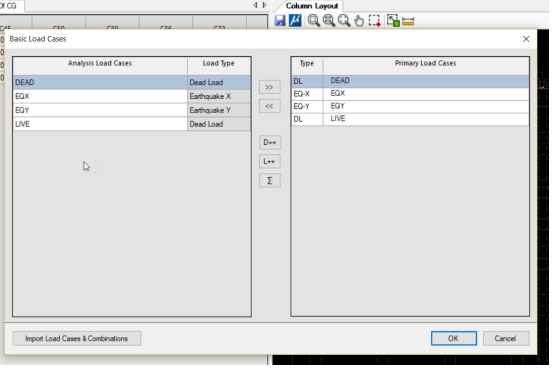Click the << remove load case button
The height and width of the screenshot is (369, 553).
tap(269, 106)
